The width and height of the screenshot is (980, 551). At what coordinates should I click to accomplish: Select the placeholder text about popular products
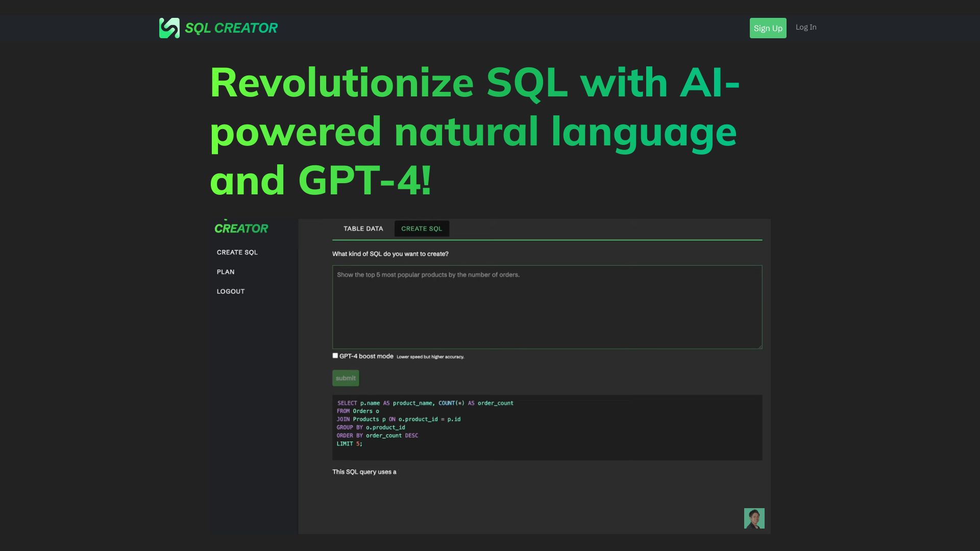click(427, 274)
